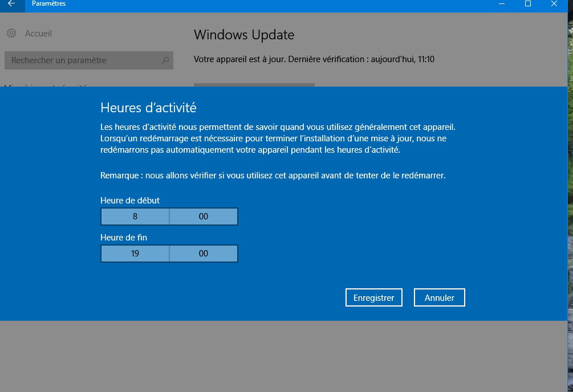
Task: Close the Paramètres window
Action: pos(554,4)
